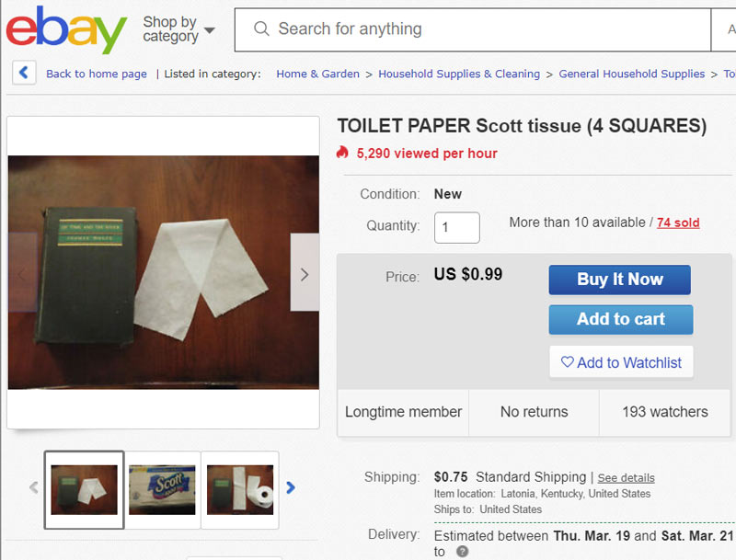Image resolution: width=736 pixels, height=560 pixels.
Task: Open the 74 sold link
Action: pos(678,222)
